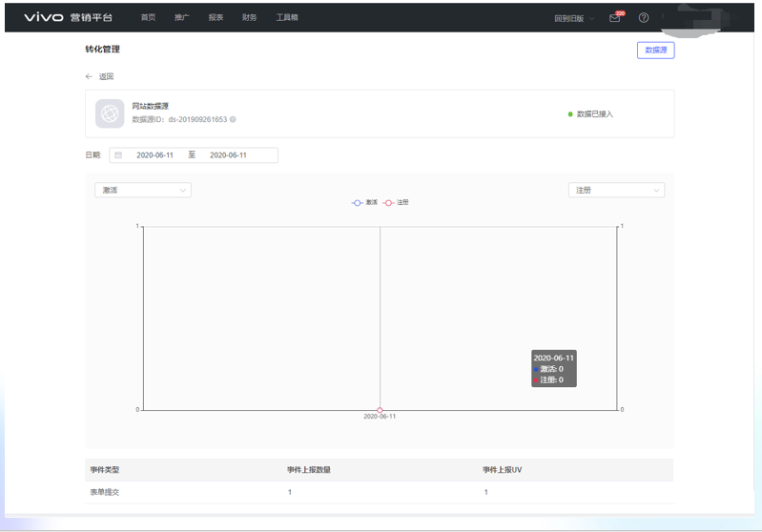The height and width of the screenshot is (532, 762).
Task: Click the 返回 link
Action: [106, 76]
